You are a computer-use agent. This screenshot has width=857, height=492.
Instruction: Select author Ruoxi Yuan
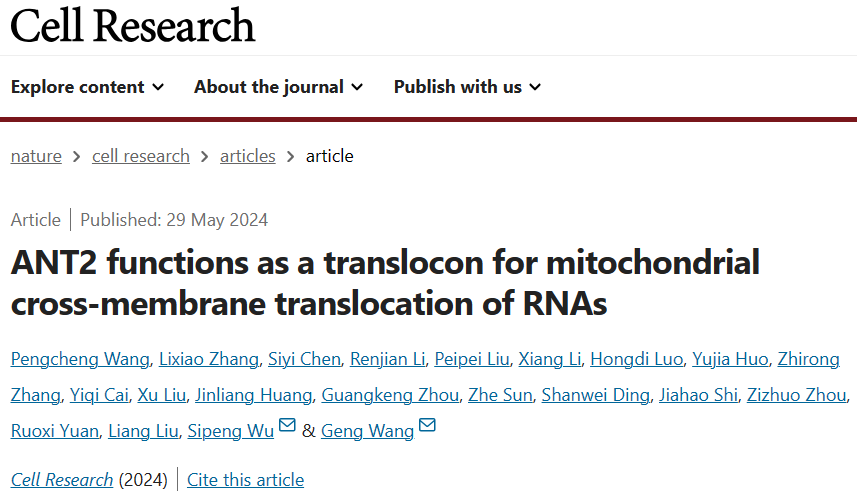(x=55, y=431)
